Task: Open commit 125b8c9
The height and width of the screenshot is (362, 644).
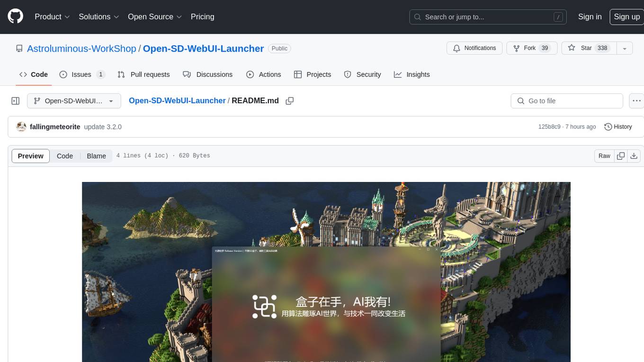Action: click(x=549, y=127)
